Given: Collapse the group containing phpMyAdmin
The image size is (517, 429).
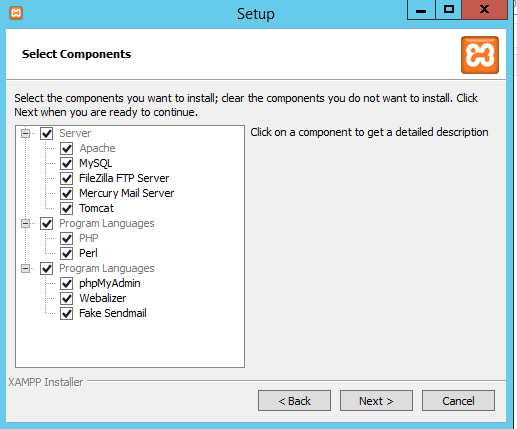Looking at the screenshot, I should click(x=25, y=268).
